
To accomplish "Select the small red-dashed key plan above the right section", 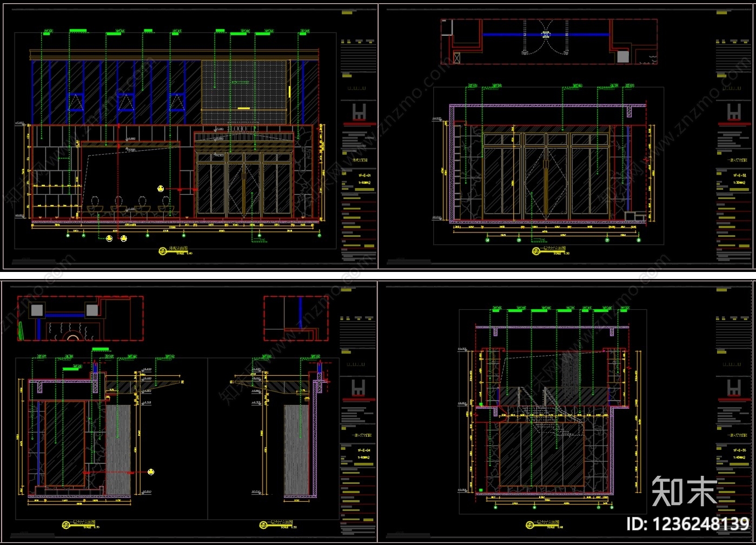I will (296, 318).
